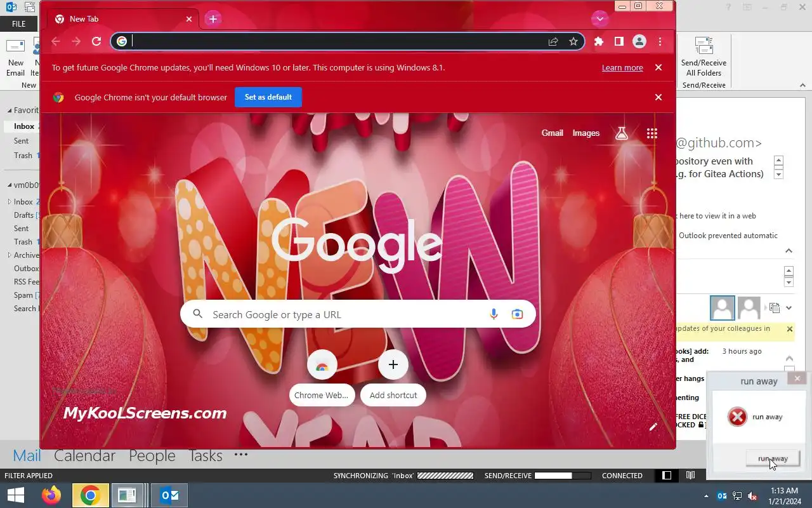Screen dimensions: 812x508
Task: Go back in Chrome
Action: tap(56, 41)
